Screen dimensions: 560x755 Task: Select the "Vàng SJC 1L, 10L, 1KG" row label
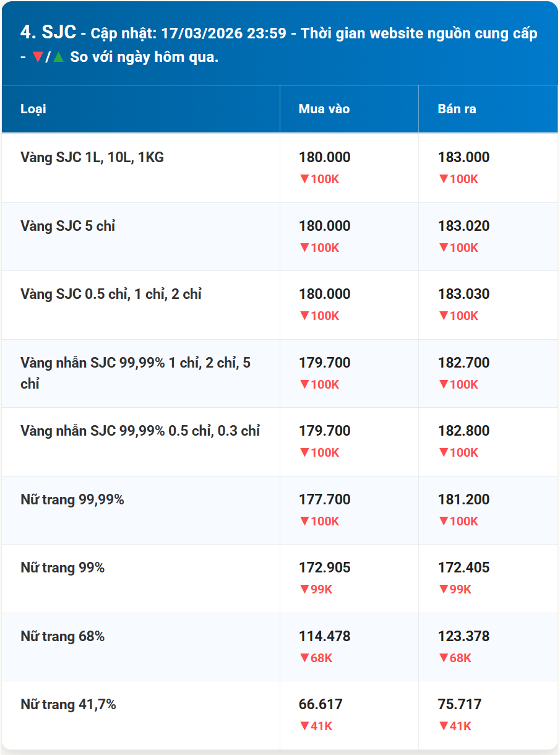point(92,157)
